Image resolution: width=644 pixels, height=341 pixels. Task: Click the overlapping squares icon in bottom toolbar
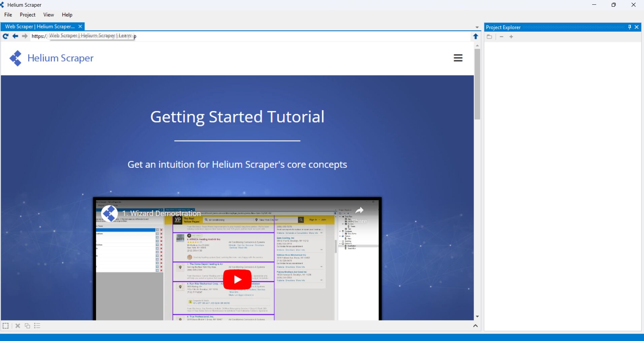(28, 326)
